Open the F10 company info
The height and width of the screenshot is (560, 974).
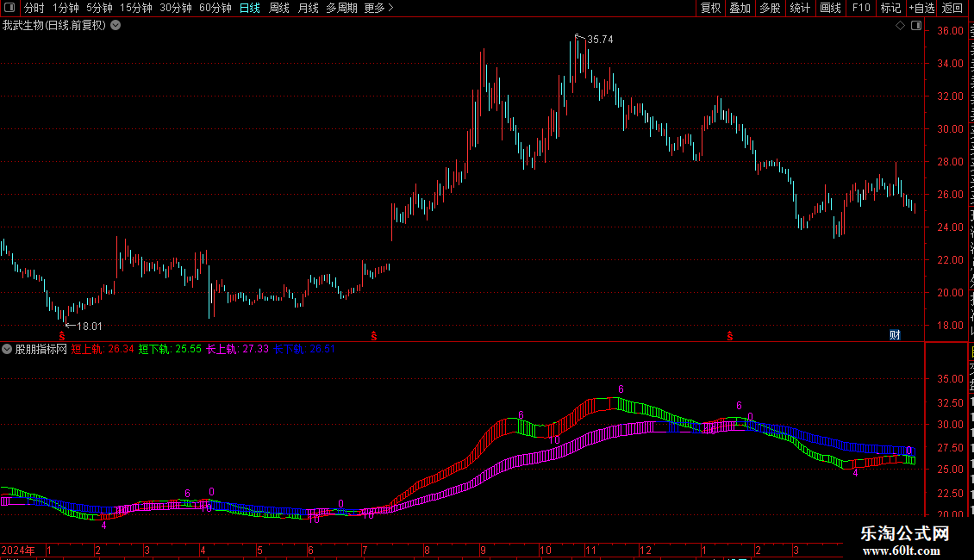861,8
